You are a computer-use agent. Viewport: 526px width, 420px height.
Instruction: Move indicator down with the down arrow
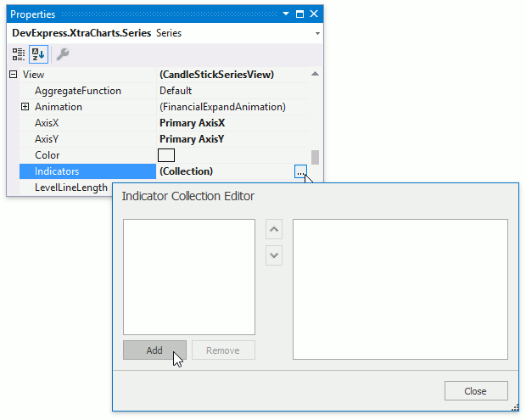tap(274, 255)
